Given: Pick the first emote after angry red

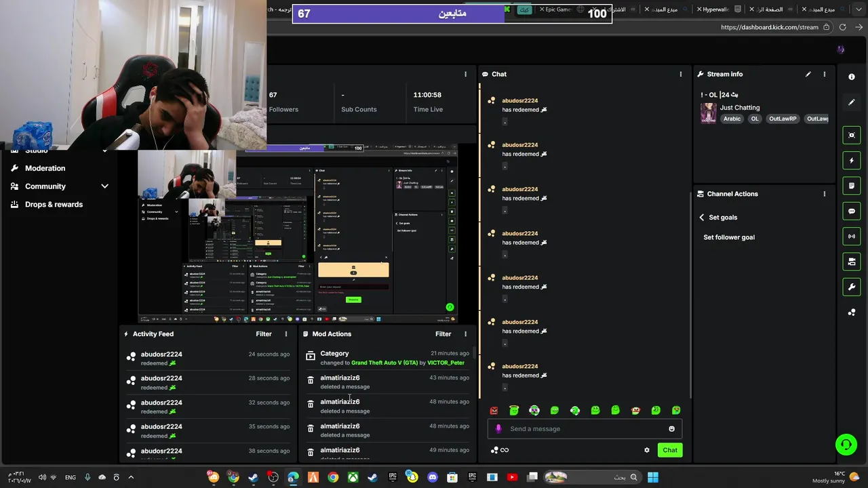Looking at the screenshot, I should [x=514, y=410].
